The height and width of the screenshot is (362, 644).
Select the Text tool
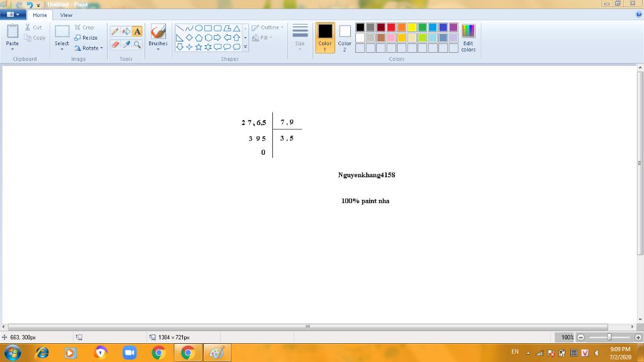tap(137, 31)
